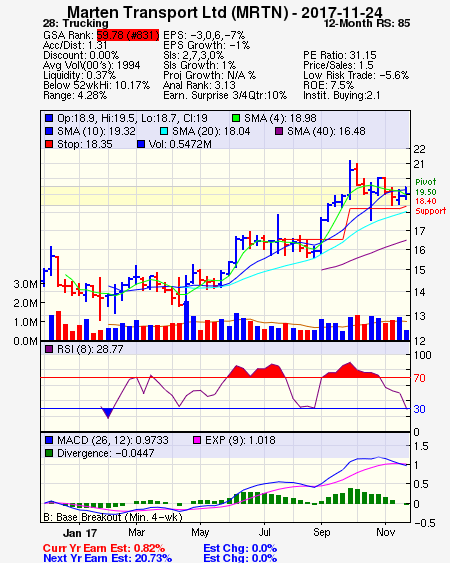This screenshot has height=563, width=450.
Task: Click the blue RSI oversold triangle marker
Action: [x=107, y=412]
